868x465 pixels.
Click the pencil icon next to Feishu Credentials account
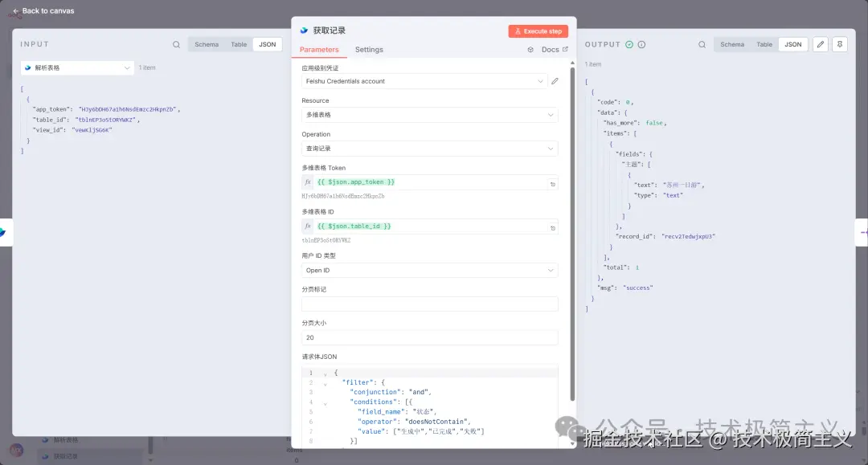(553, 80)
